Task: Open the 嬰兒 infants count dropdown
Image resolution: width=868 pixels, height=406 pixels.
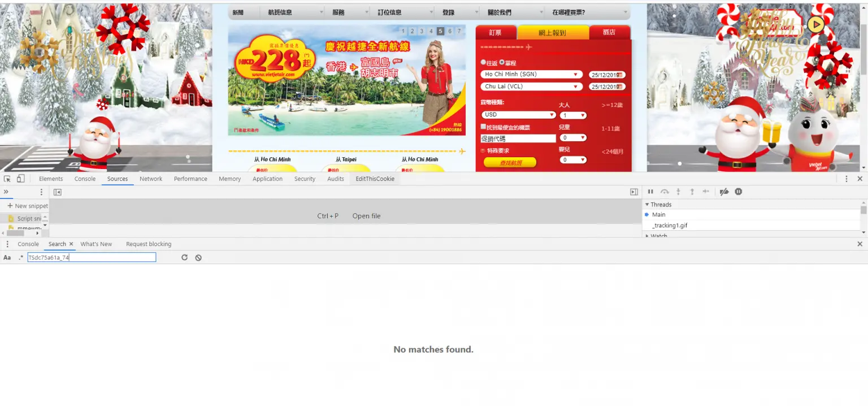Action: pos(573,160)
